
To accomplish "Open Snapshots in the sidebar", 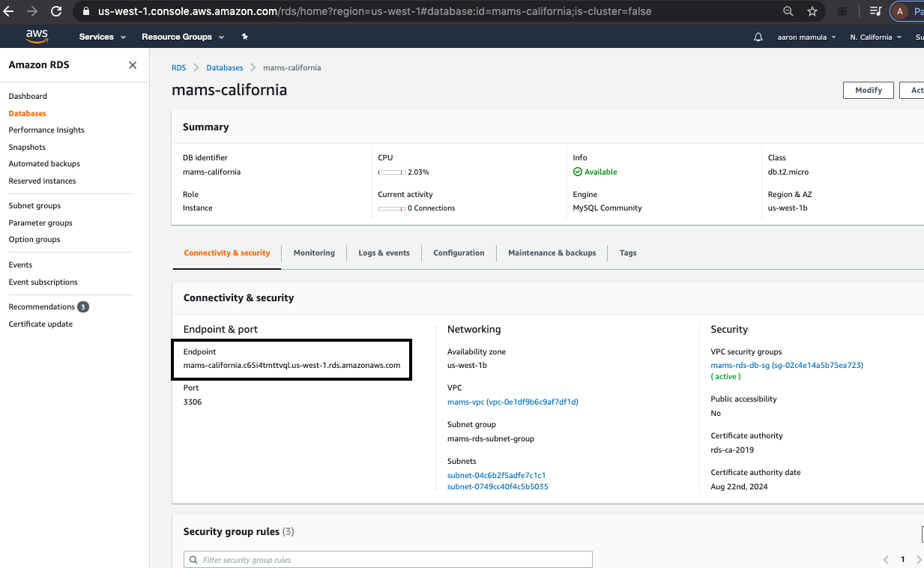I will tap(27, 147).
